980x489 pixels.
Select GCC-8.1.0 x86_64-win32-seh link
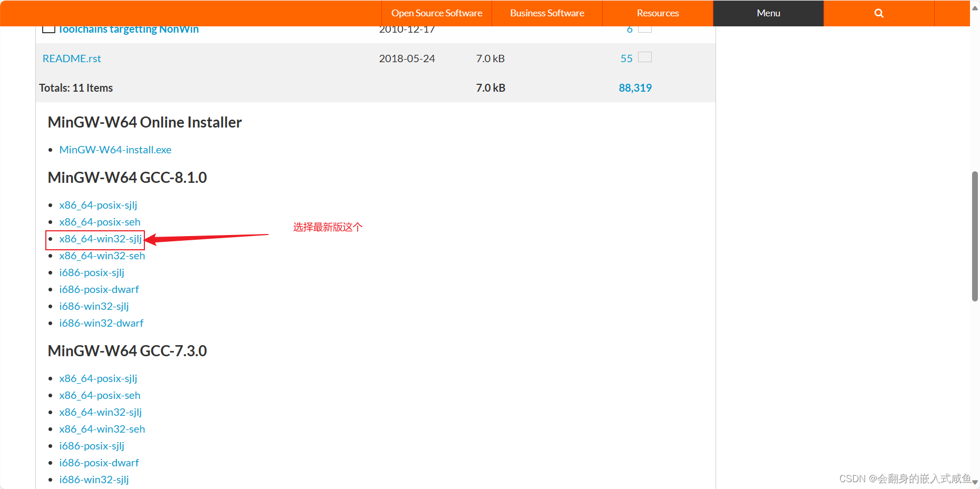pos(102,256)
